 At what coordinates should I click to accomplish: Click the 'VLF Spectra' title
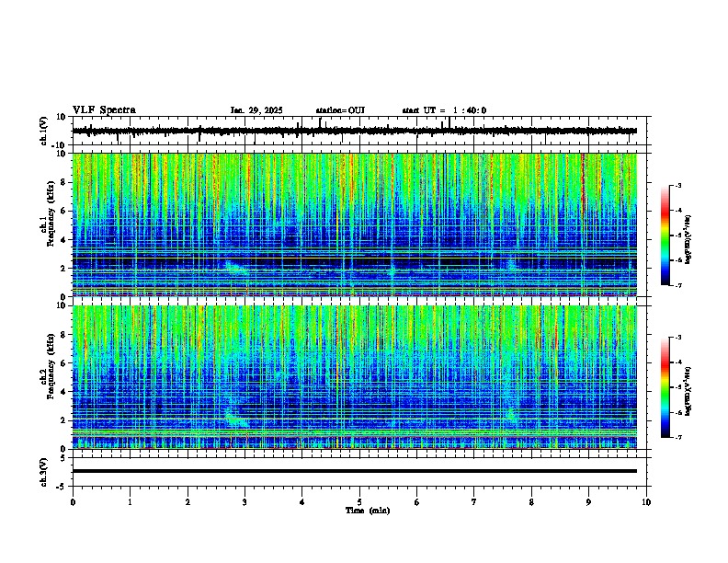(x=104, y=110)
